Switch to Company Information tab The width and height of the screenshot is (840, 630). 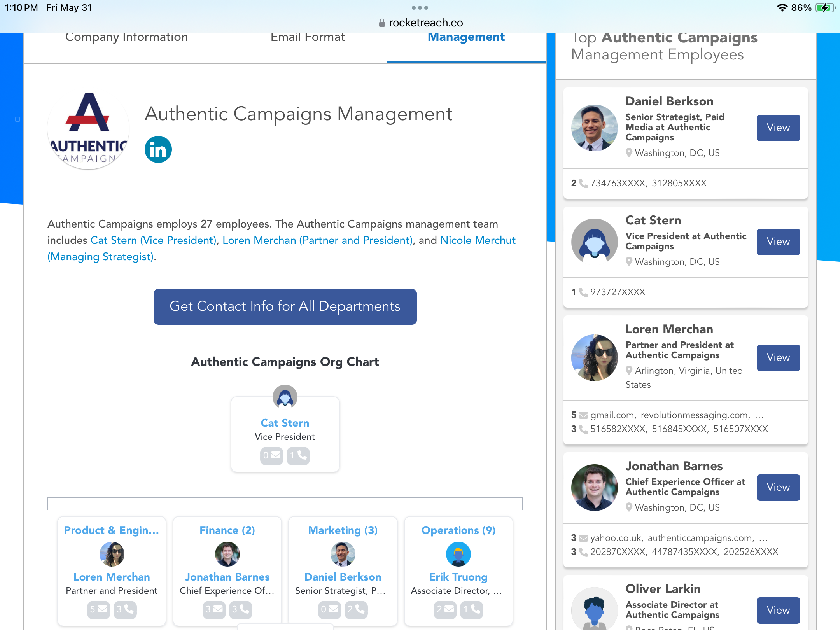(x=126, y=37)
